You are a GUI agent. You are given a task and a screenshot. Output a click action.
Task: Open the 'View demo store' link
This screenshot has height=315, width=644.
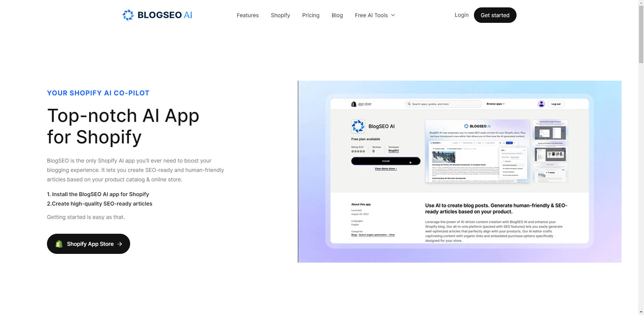pyautogui.click(x=385, y=169)
